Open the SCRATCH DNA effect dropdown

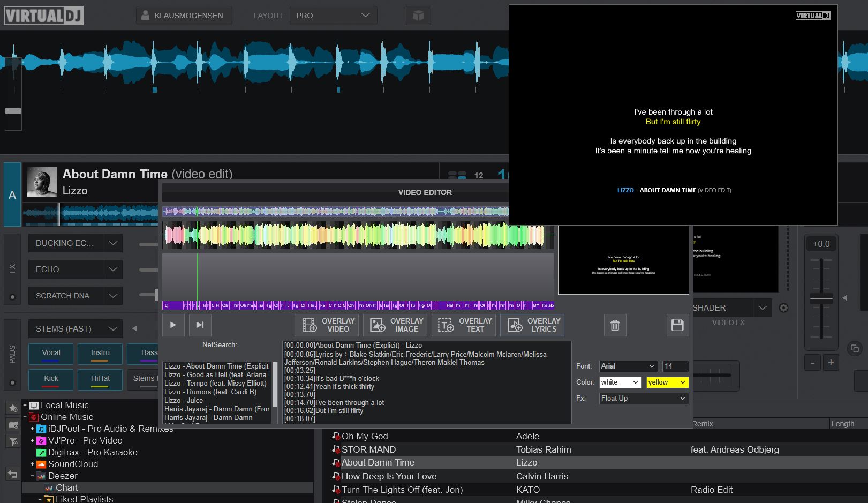click(113, 296)
